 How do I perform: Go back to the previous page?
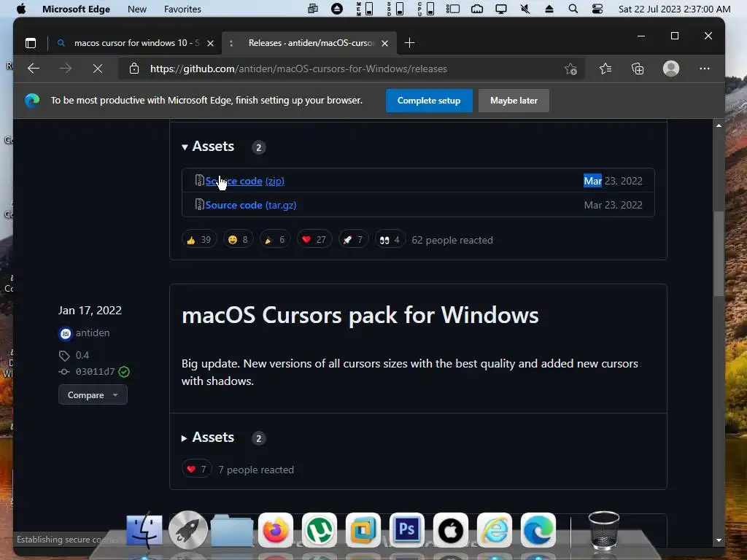click(34, 69)
